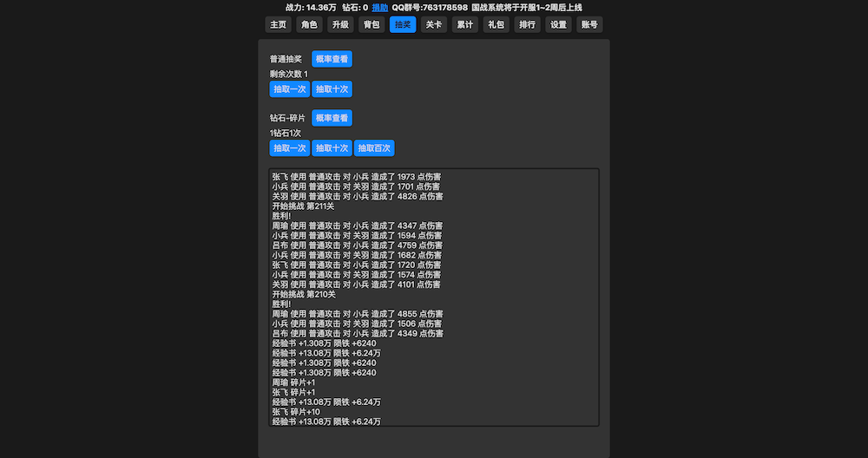
Task: Open the 设置 settings tab
Action: (x=558, y=24)
